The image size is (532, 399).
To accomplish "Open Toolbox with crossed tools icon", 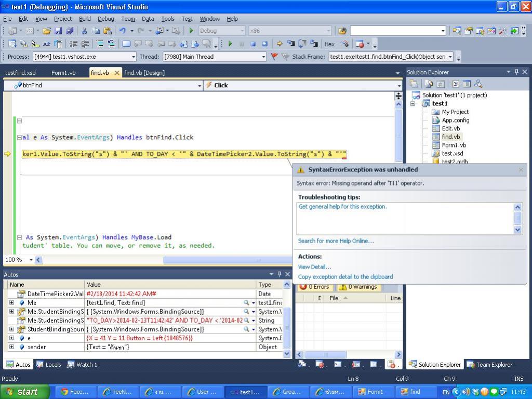I will pos(502,31).
